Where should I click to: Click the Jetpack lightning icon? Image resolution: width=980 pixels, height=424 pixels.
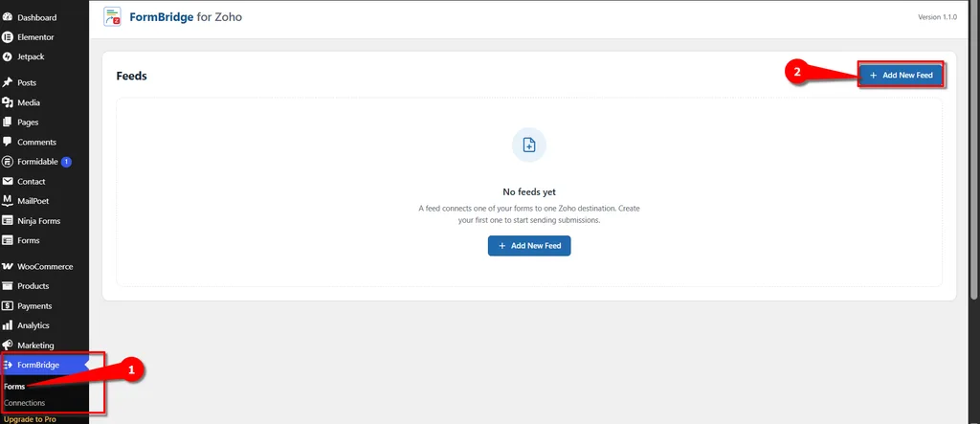click(8, 56)
